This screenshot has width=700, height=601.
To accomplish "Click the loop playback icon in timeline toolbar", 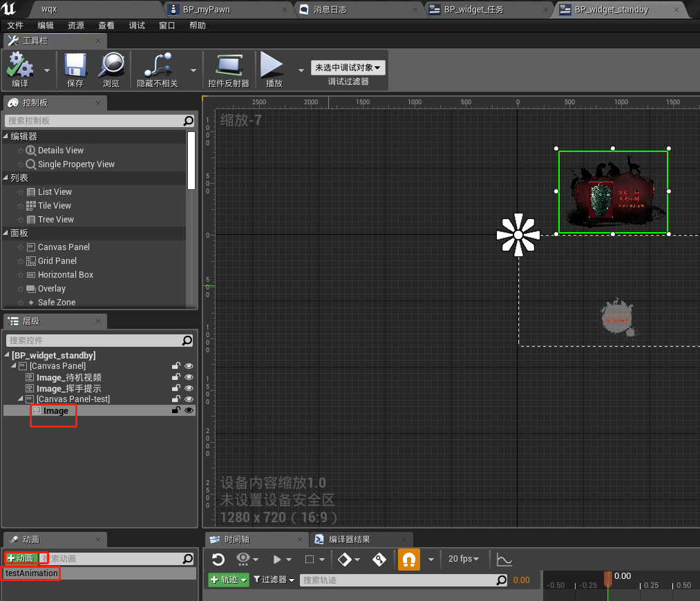I will 219,560.
